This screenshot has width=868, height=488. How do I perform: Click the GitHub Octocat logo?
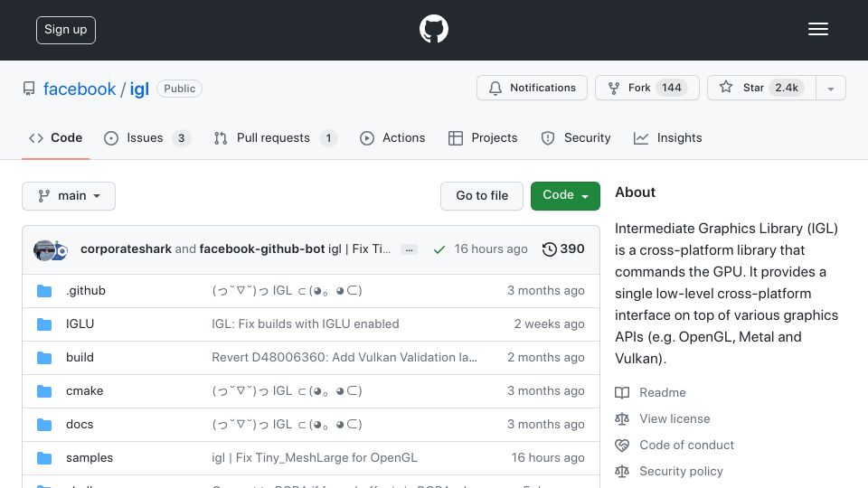click(x=433, y=29)
